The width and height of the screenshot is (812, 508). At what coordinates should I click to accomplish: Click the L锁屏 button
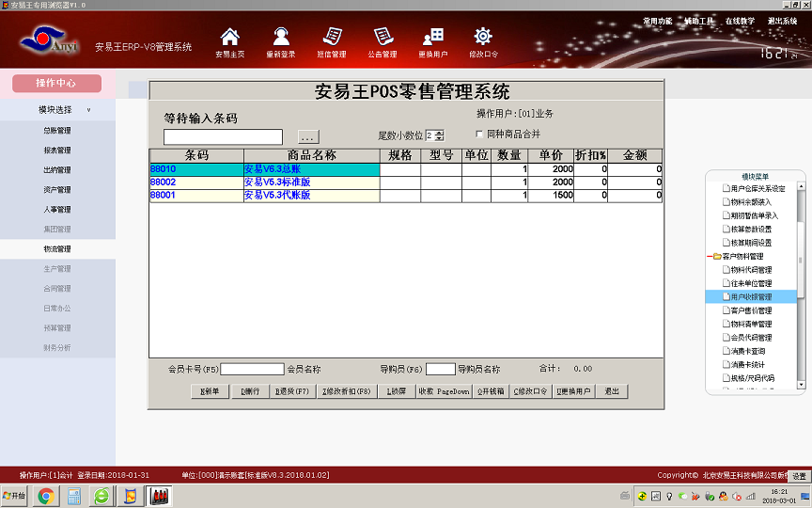pyautogui.click(x=397, y=391)
